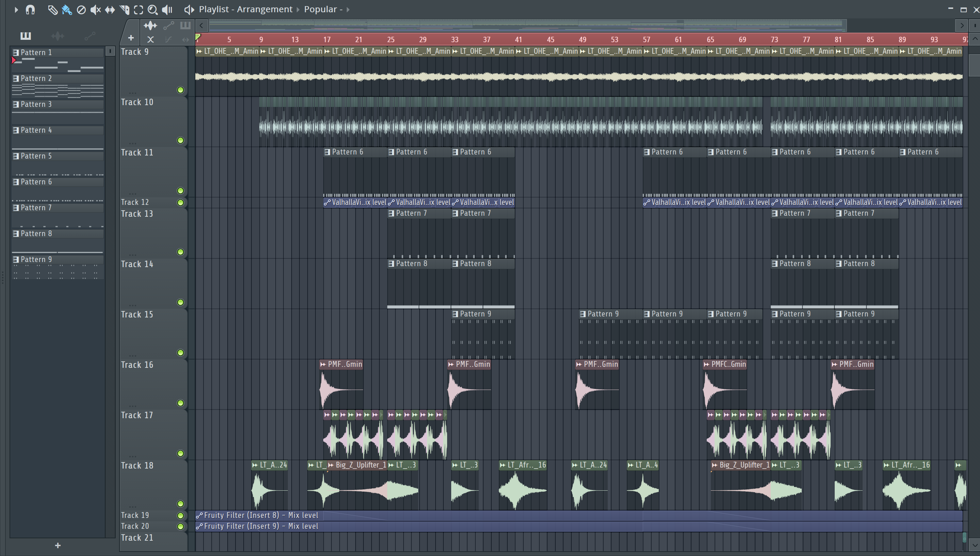The width and height of the screenshot is (980, 556).
Task: Add a new pattern with bottom plus
Action: pos(58,546)
